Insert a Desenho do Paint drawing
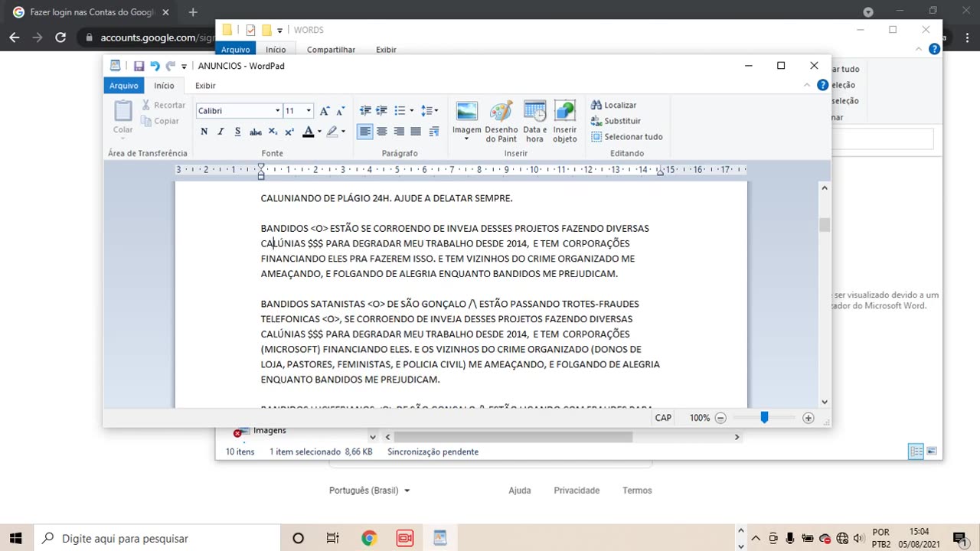The image size is (980, 551). [x=501, y=121]
